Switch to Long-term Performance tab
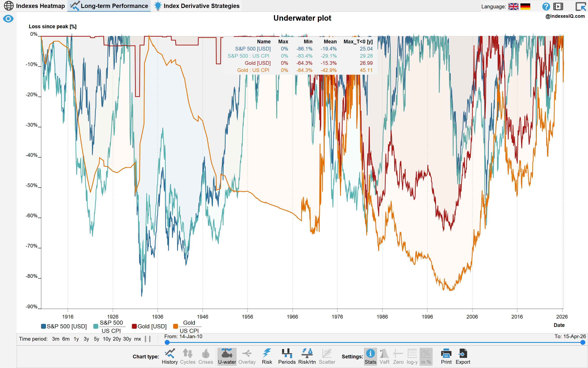 coord(109,6)
